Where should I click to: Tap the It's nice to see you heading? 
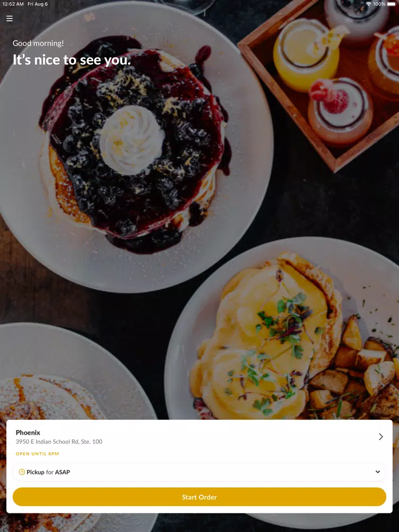click(x=72, y=60)
